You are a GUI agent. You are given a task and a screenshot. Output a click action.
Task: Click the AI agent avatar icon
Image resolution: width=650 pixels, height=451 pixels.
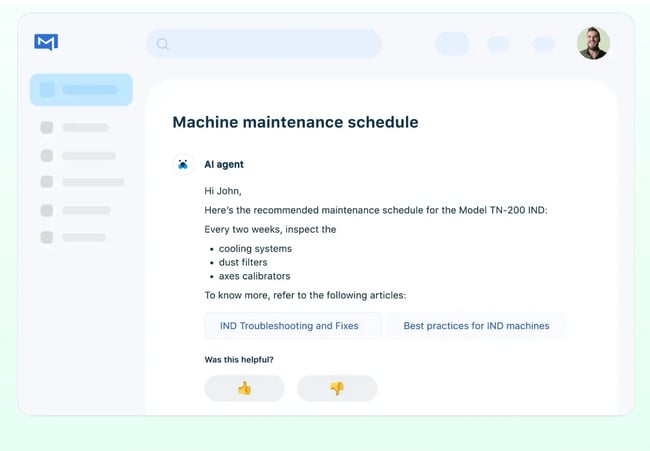click(x=183, y=165)
